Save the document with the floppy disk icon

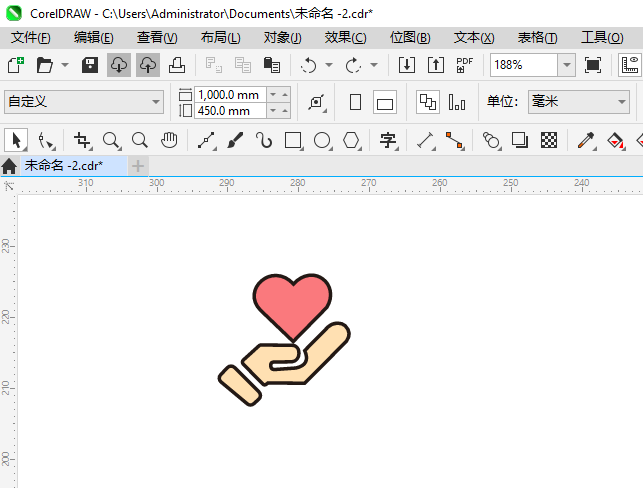click(90, 65)
